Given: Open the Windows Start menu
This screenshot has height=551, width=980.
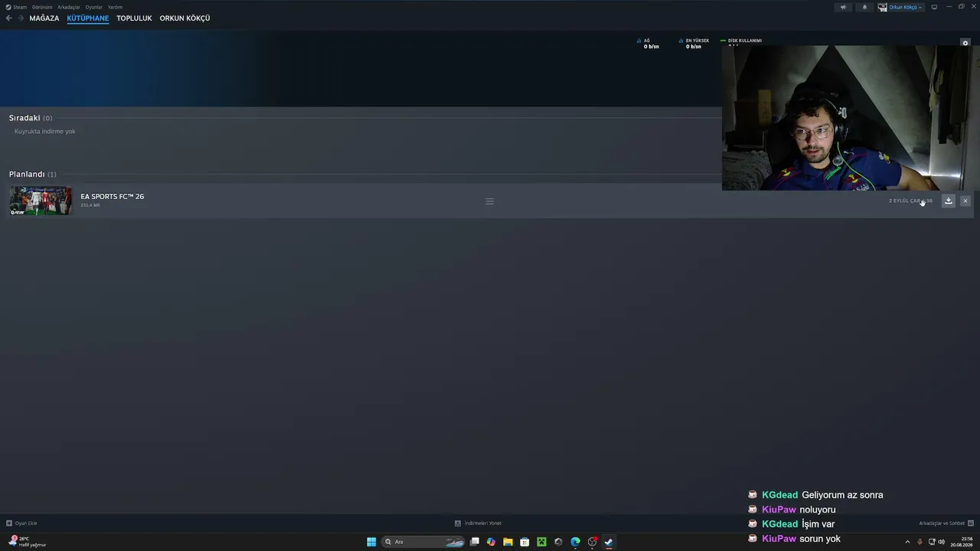Looking at the screenshot, I should [x=371, y=542].
